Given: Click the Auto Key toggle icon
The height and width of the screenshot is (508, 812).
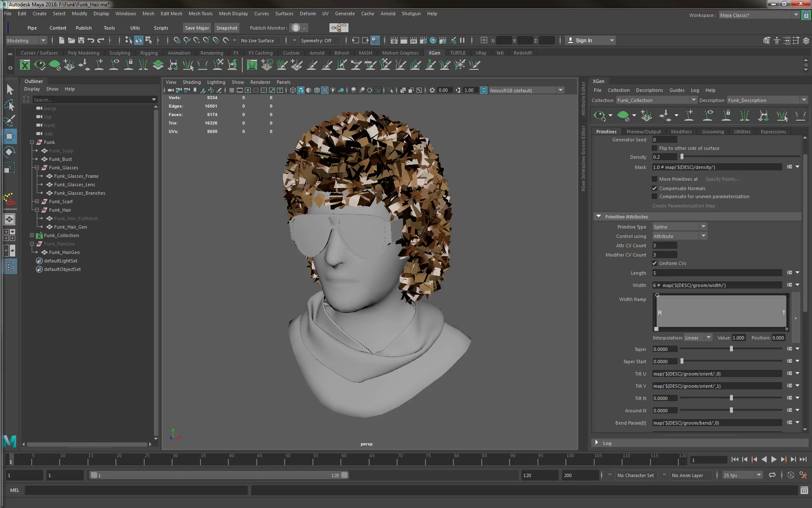Looking at the screenshot, I should pos(791,475).
